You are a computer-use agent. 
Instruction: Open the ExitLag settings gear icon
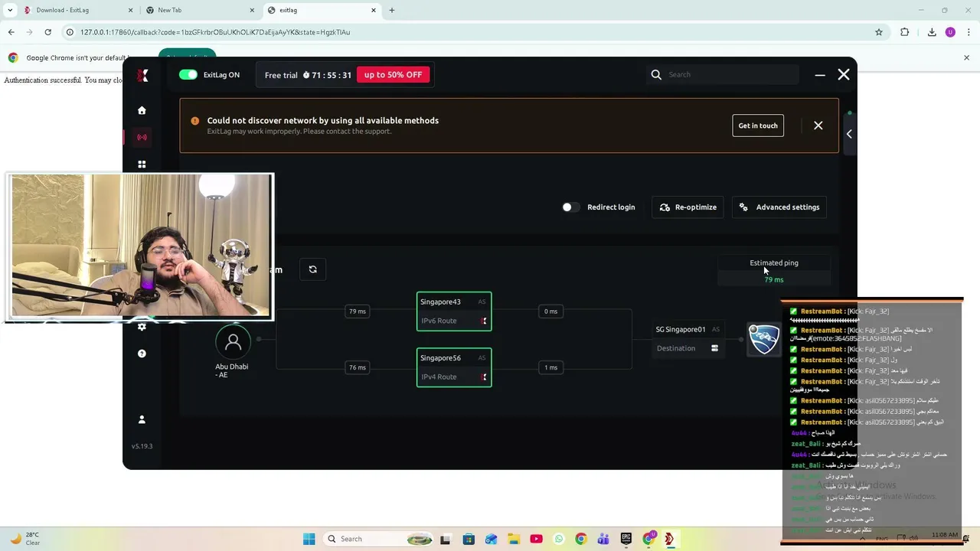142,327
